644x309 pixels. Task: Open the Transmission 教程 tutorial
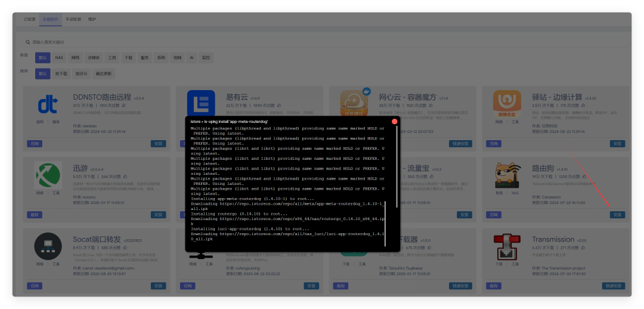(x=494, y=286)
